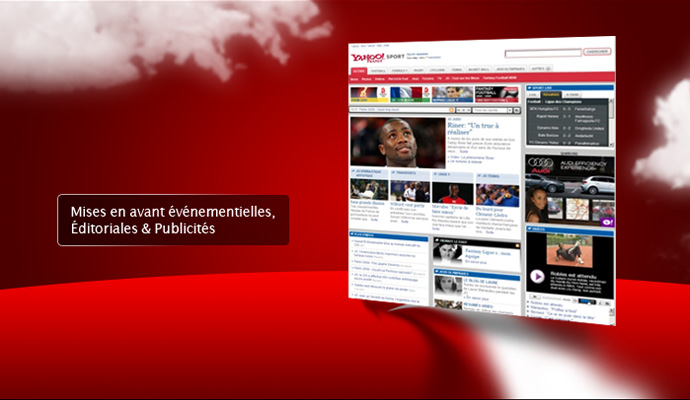Open the Jeux Olympiques tab
690x400 pixels.
coord(510,69)
